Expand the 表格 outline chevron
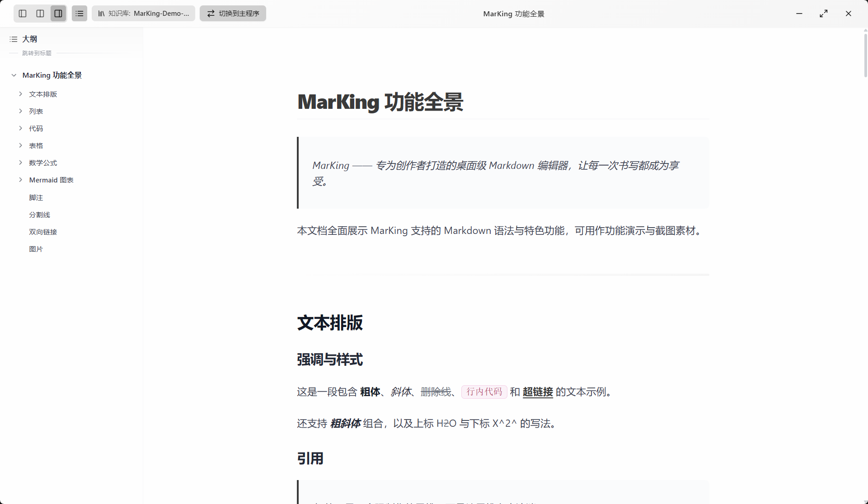The height and width of the screenshot is (504, 868). pos(21,145)
